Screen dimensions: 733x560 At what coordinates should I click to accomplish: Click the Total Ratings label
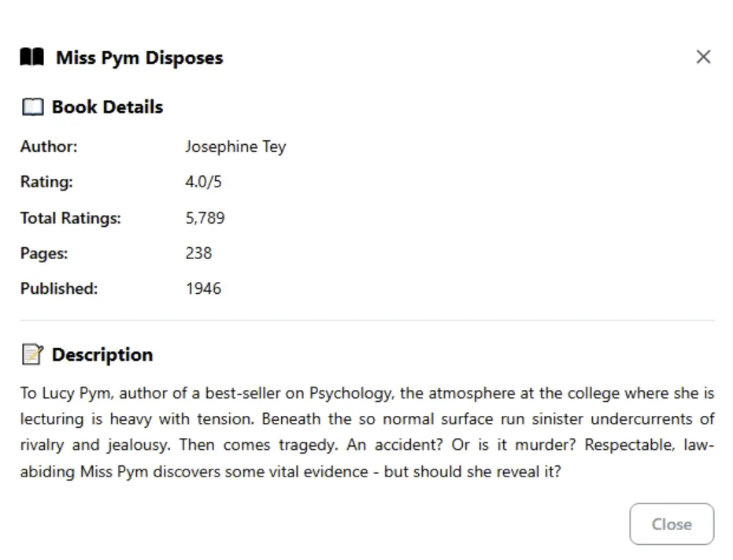(x=71, y=217)
